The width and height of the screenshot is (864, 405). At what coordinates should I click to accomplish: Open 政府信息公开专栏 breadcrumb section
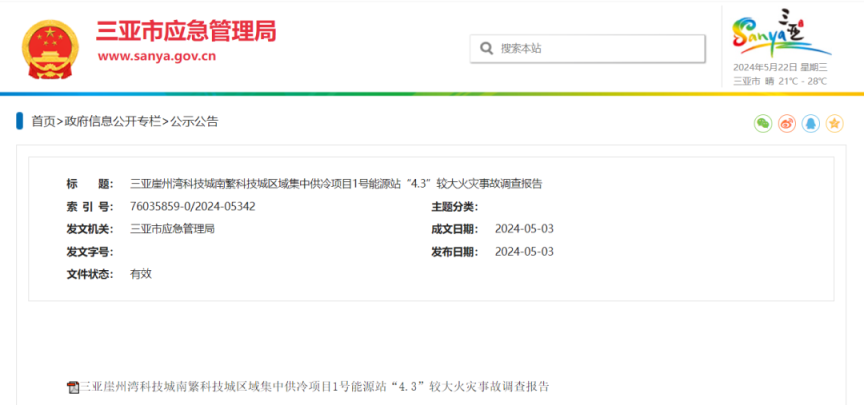(112, 121)
